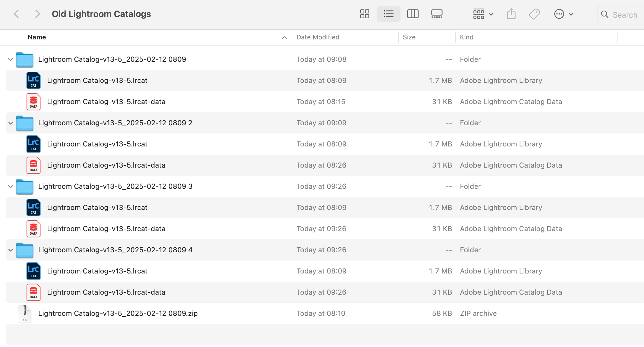The height and width of the screenshot is (347, 644).
Task: Select list view mode
Action: (388, 14)
